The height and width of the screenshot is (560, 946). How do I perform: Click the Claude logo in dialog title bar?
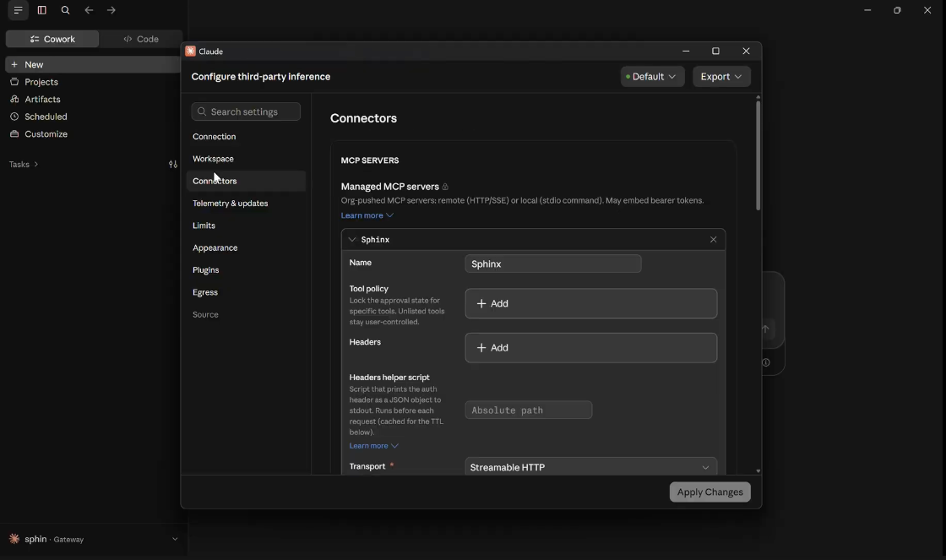click(x=191, y=52)
